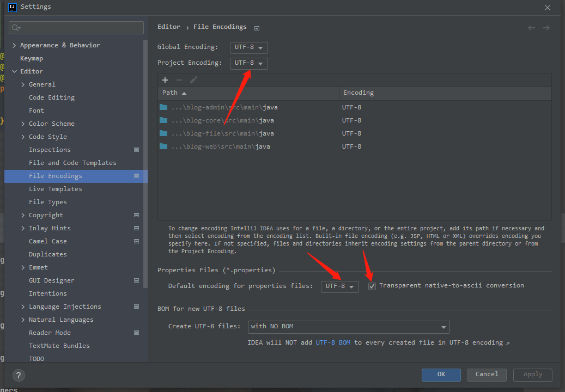This screenshot has width=565, height=392.
Task: Click project icon next to GUI Designer
Action: [x=137, y=280]
